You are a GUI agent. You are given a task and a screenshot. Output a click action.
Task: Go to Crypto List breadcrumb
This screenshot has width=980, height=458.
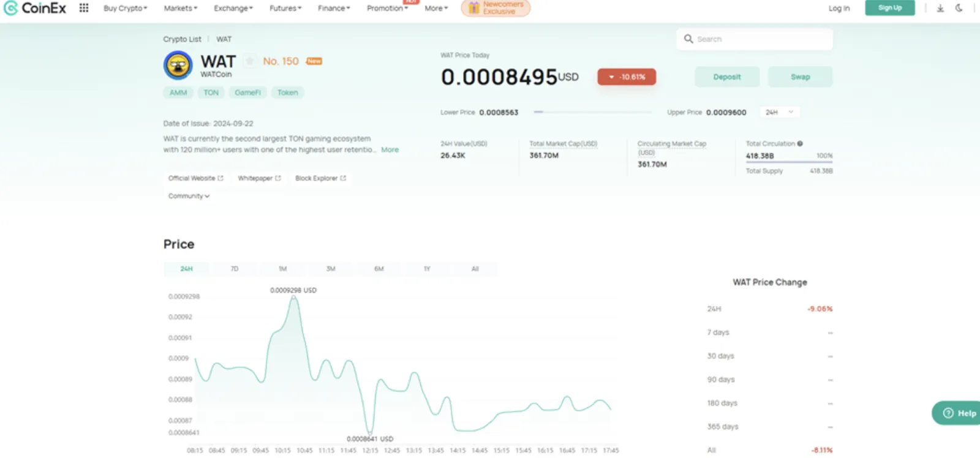click(x=182, y=39)
